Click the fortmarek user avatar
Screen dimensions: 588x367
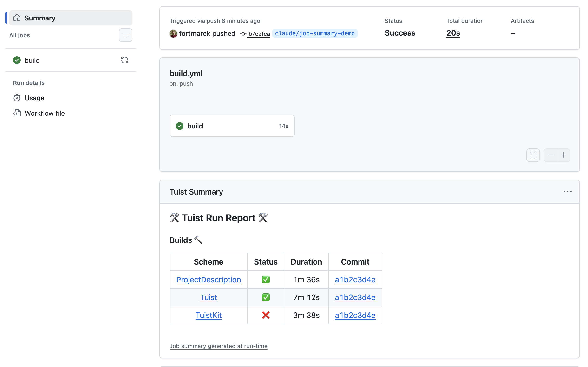point(173,33)
